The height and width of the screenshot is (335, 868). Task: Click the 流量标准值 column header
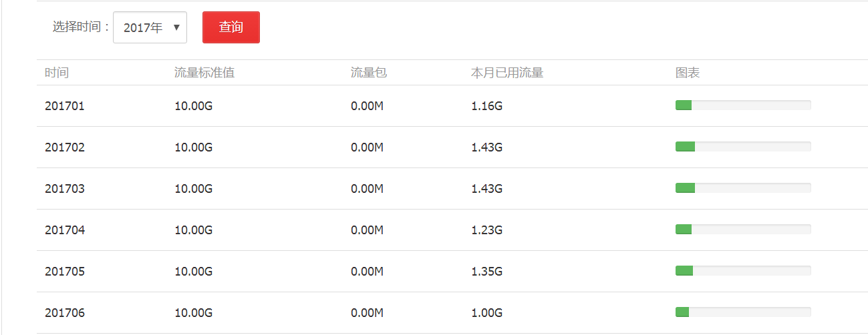pyautogui.click(x=204, y=73)
